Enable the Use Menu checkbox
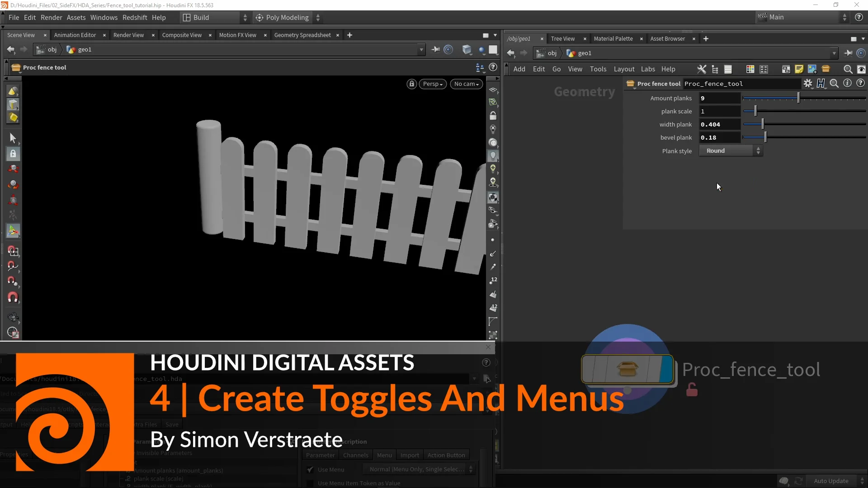Viewport: 868px width, 488px height. click(x=311, y=469)
